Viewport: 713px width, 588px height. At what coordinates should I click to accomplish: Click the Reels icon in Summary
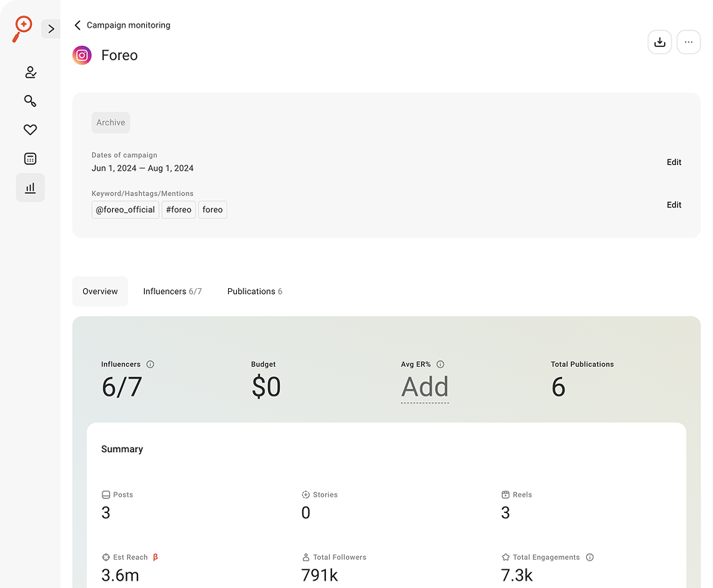505,495
